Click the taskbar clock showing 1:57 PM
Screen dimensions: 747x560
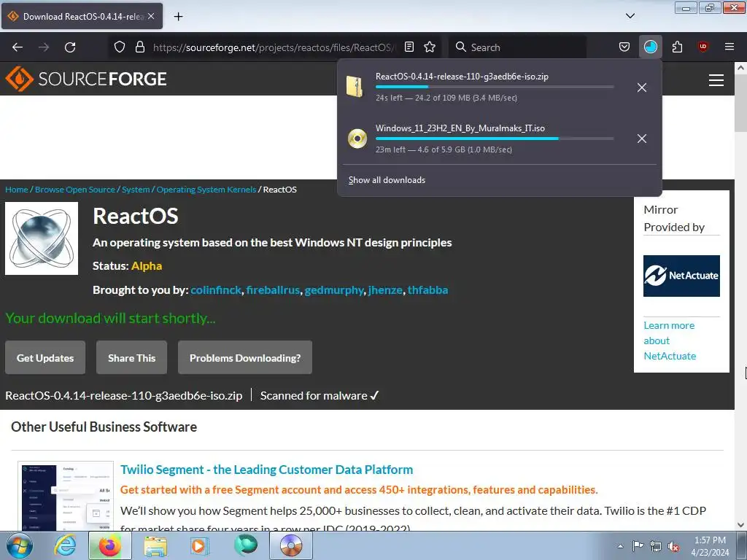pos(710,545)
